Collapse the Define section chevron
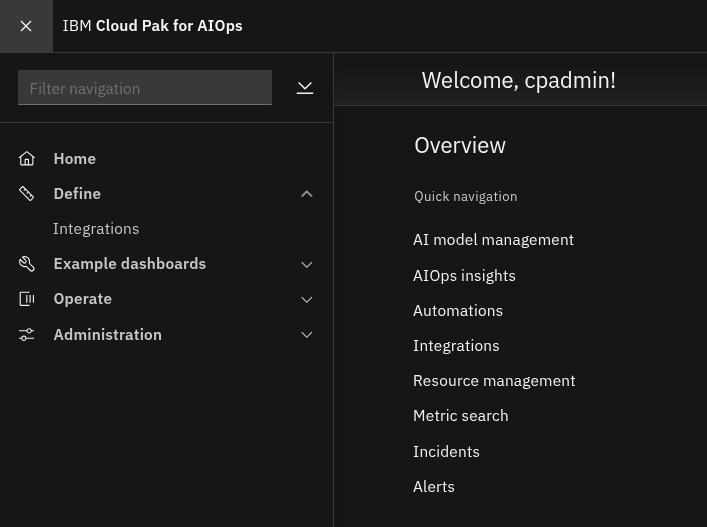 coord(307,194)
